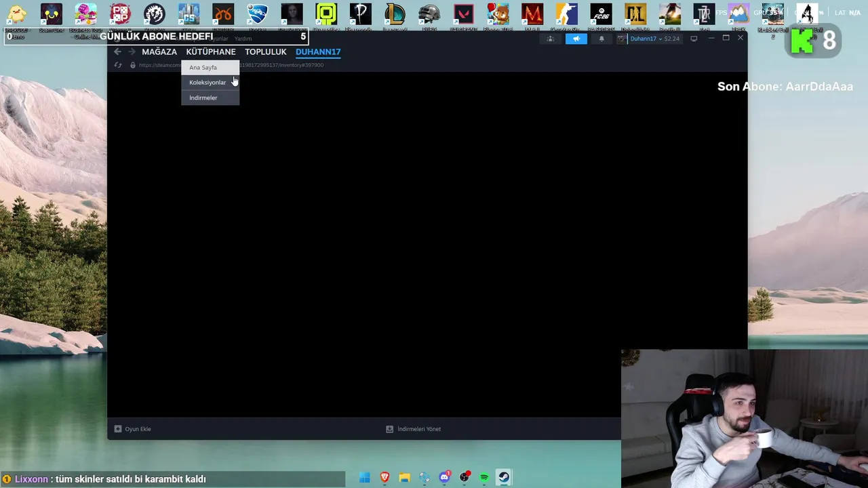The height and width of the screenshot is (488, 868).
Task: Open the notifications bell
Action: pos(601,39)
